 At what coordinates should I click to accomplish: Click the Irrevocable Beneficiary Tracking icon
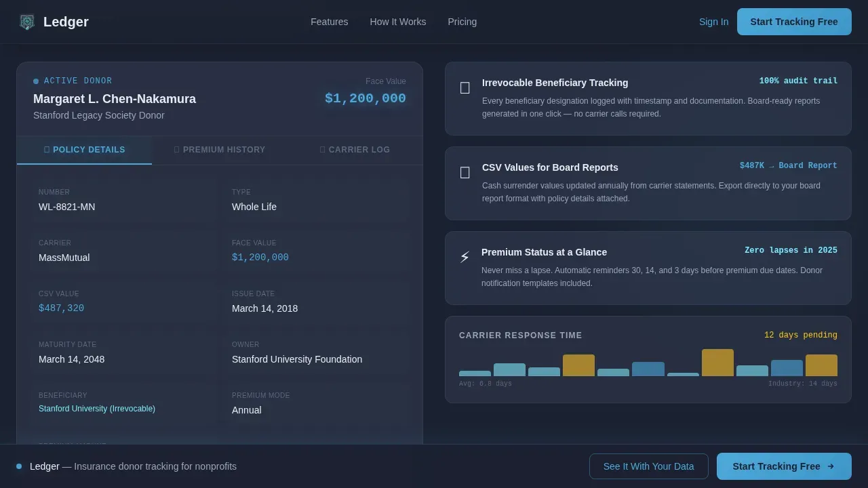(x=465, y=88)
